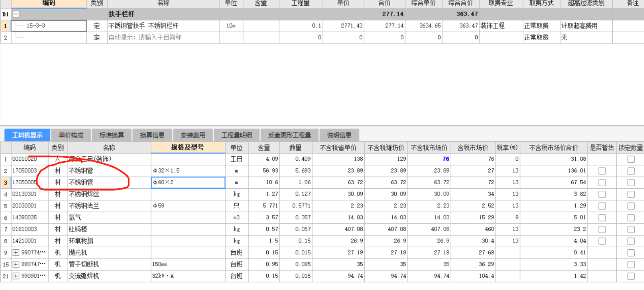The height and width of the screenshot is (290, 644).
Task: Click the 锁定数量 column header
Action: (x=631, y=148)
